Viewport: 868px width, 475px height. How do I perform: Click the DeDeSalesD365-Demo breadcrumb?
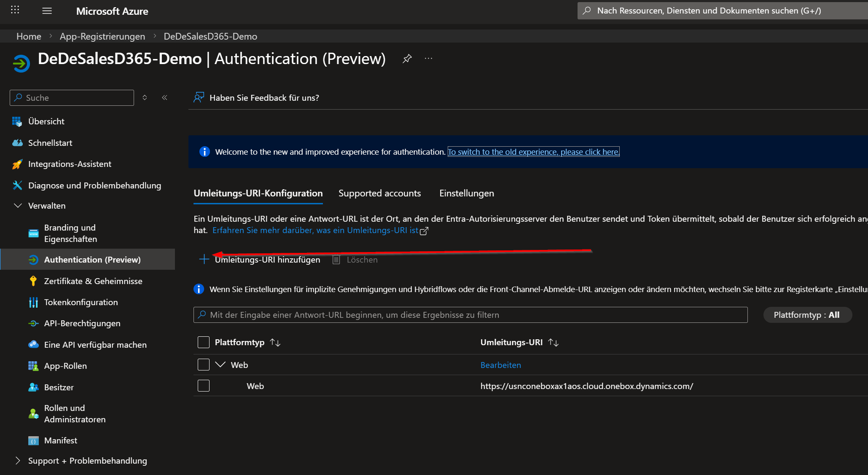pyautogui.click(x=210, y=36)
